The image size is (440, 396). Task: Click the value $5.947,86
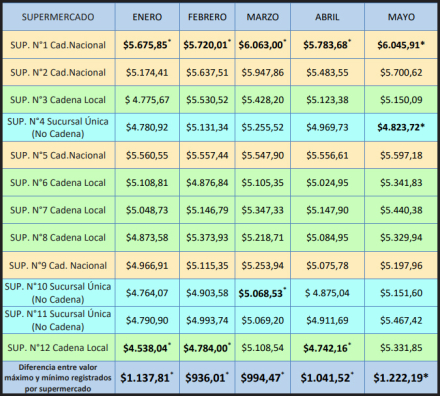click(263, 72)
